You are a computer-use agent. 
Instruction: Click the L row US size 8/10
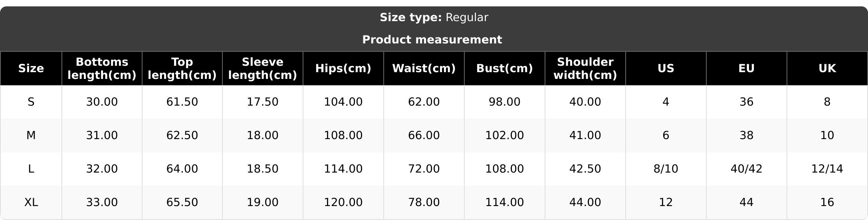(x=666, y=169)
